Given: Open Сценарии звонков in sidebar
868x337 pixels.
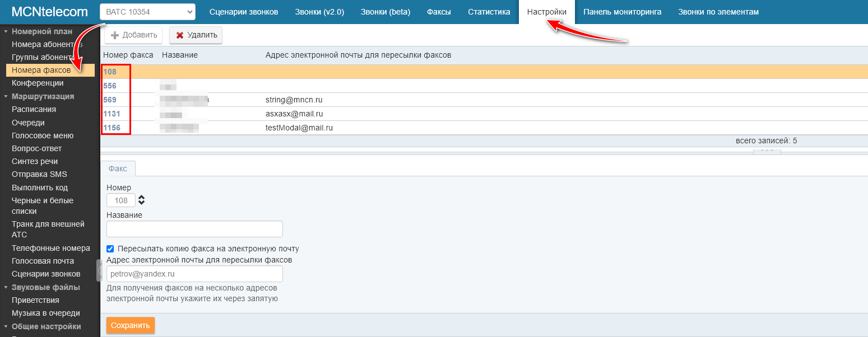Looking at the screenshot, I should pyautogui.click(x=46, y=274).
